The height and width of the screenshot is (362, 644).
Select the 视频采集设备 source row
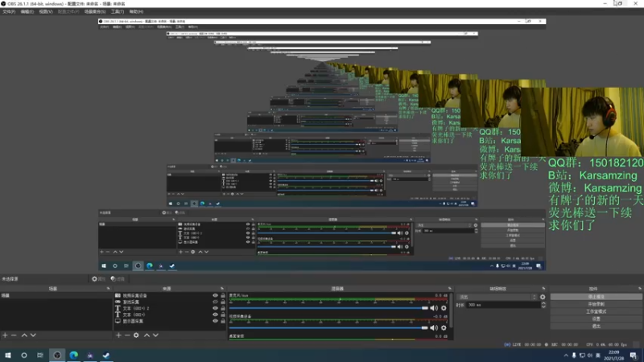169,295
